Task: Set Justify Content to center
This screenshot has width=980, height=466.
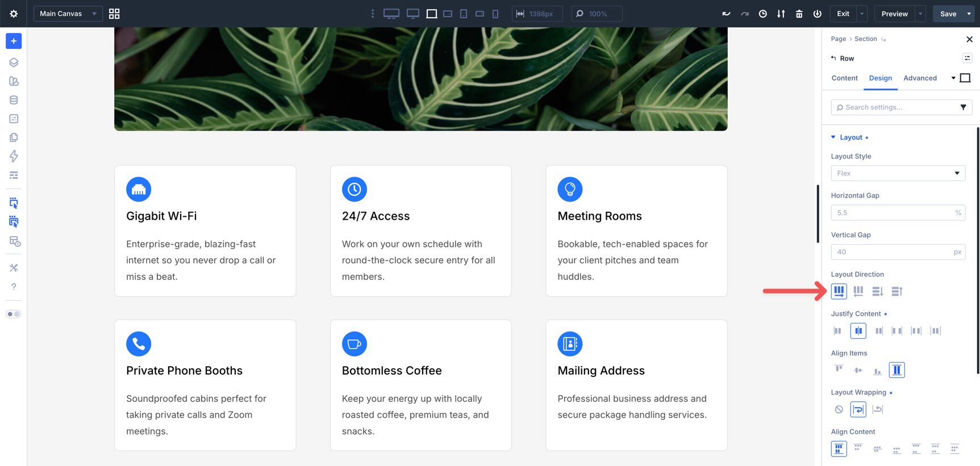Action: [858, 331]
